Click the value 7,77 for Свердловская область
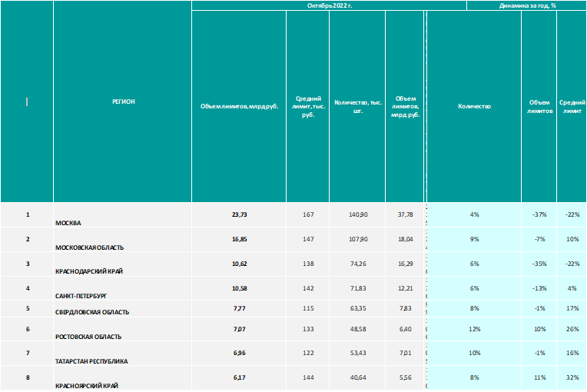Image resolution: width=587 pixels, height=392 pixels. tap(239, 309)
